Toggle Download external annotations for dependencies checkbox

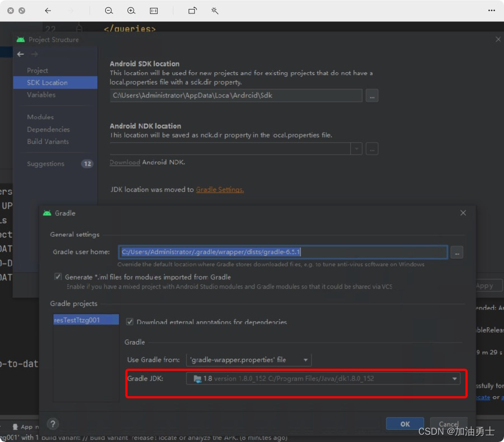130,322
